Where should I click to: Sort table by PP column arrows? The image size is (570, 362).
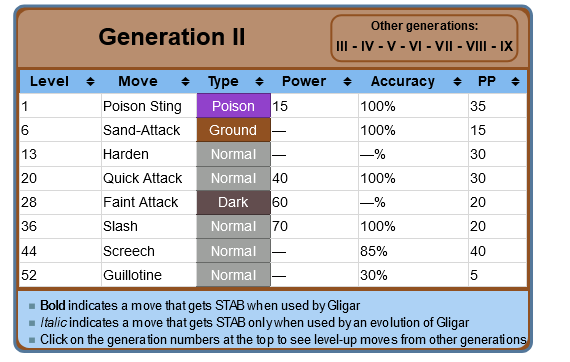[515, 81]
